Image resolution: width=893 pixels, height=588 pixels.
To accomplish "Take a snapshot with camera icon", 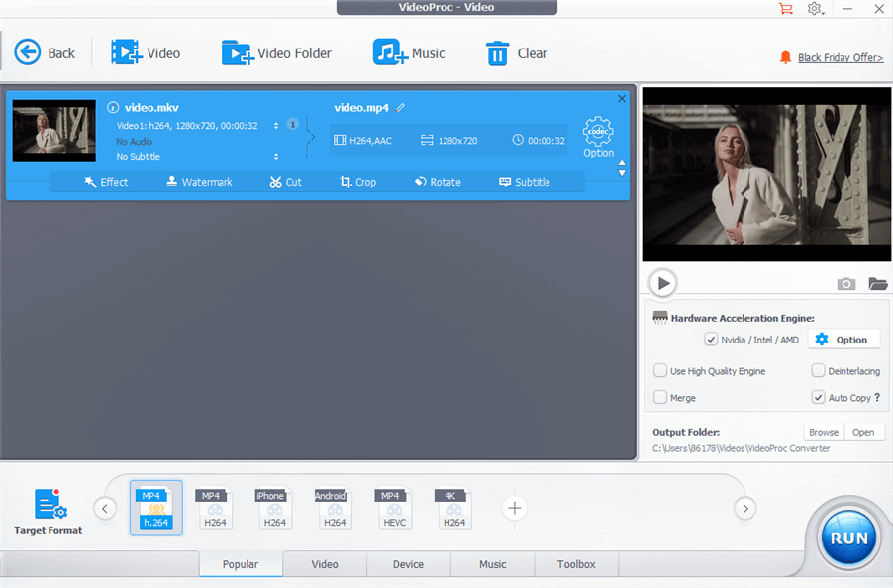I will pyautogui.click(x=846, y=283).
